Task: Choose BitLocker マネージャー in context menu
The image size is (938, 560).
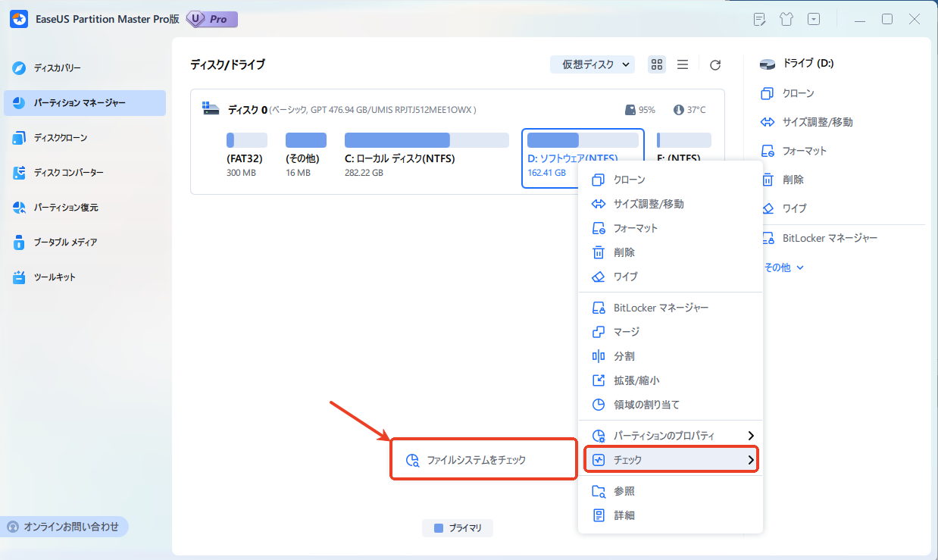Action: click(x=671, y=308)
